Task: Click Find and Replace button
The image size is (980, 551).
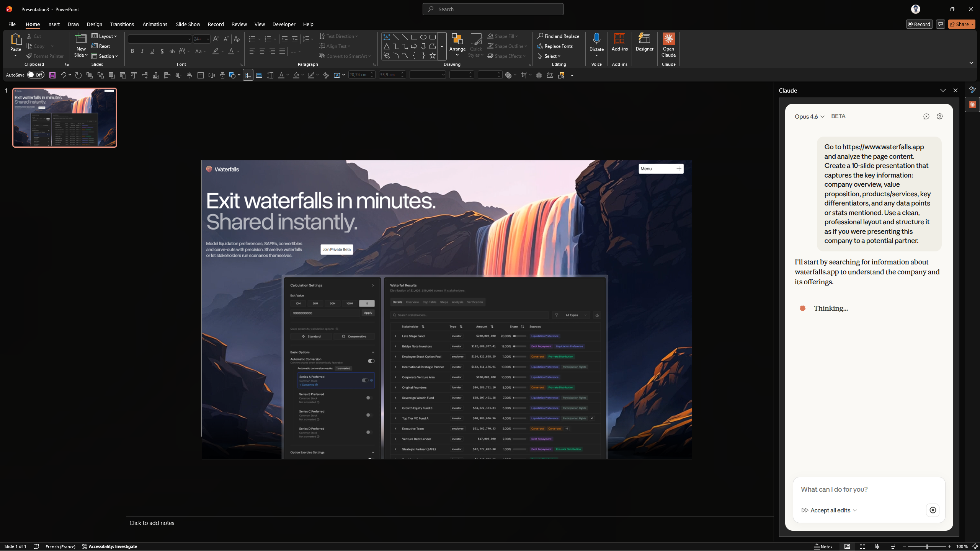Action: point(558,36)
